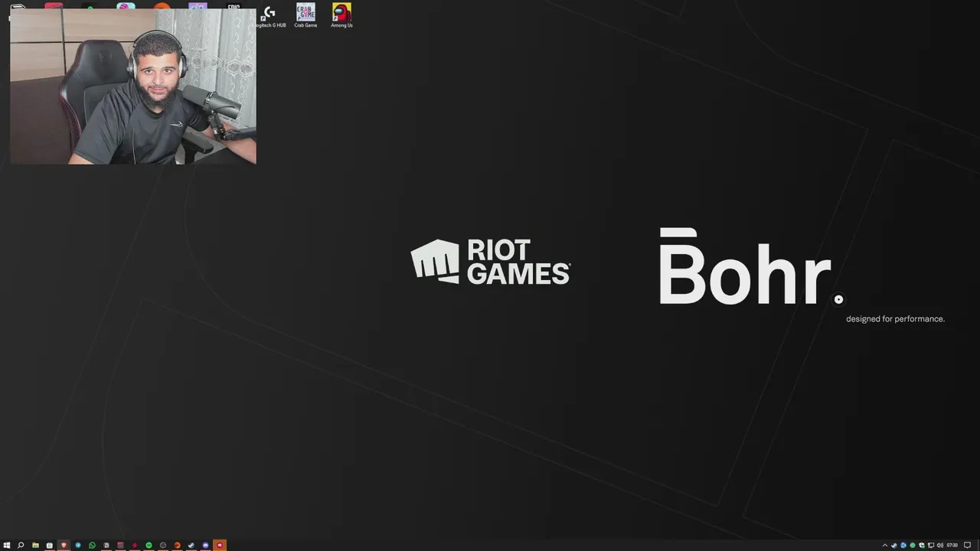Image resolution: width=980 pixels, height=551 pixels.
Task: Open File Explorer from taskbar
Action: tap(35, 545)
